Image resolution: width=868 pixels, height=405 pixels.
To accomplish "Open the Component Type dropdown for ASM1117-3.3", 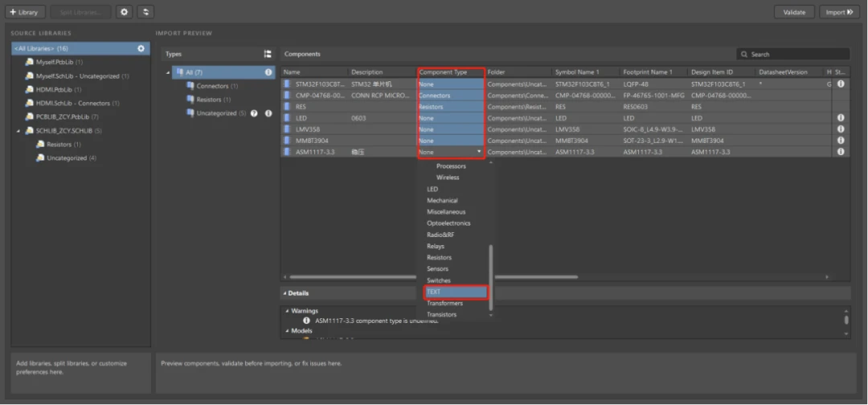I will [480, 152].
